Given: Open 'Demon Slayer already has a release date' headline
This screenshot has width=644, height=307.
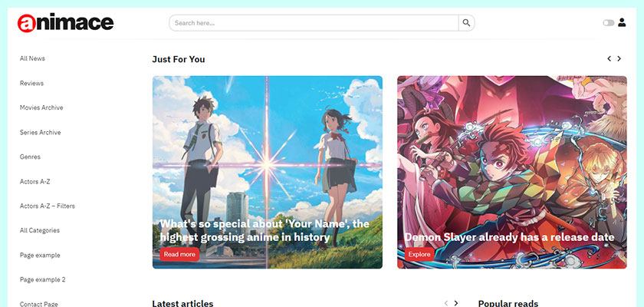Looking at the screenshot, I should (509, 237).
